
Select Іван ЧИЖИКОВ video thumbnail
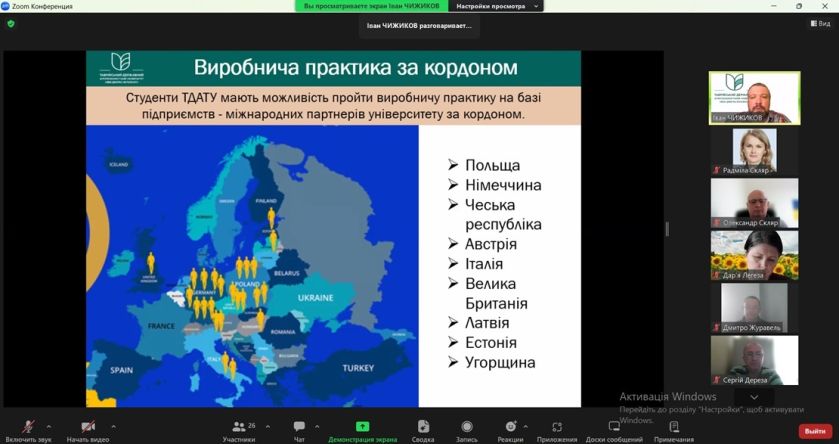tap(754, 98)
